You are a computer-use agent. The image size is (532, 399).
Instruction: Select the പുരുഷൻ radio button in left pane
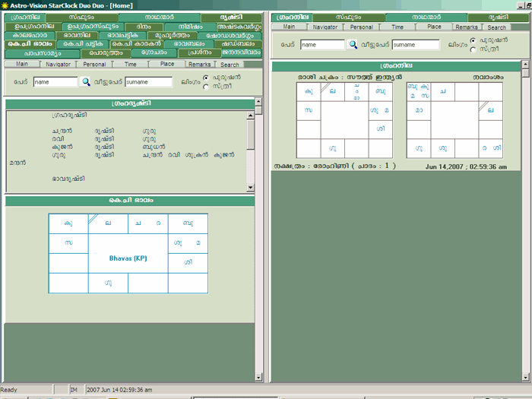pyautogui.click(x=206, y=78)
